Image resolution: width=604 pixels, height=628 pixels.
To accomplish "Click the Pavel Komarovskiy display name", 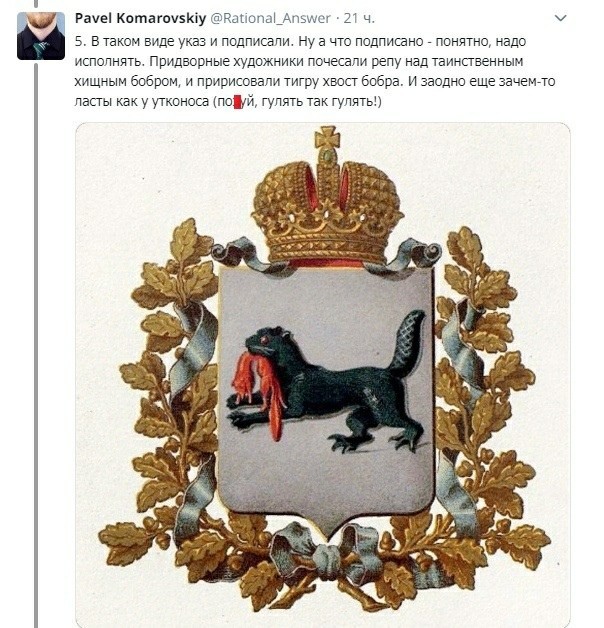I will click(x=141, y=18).
